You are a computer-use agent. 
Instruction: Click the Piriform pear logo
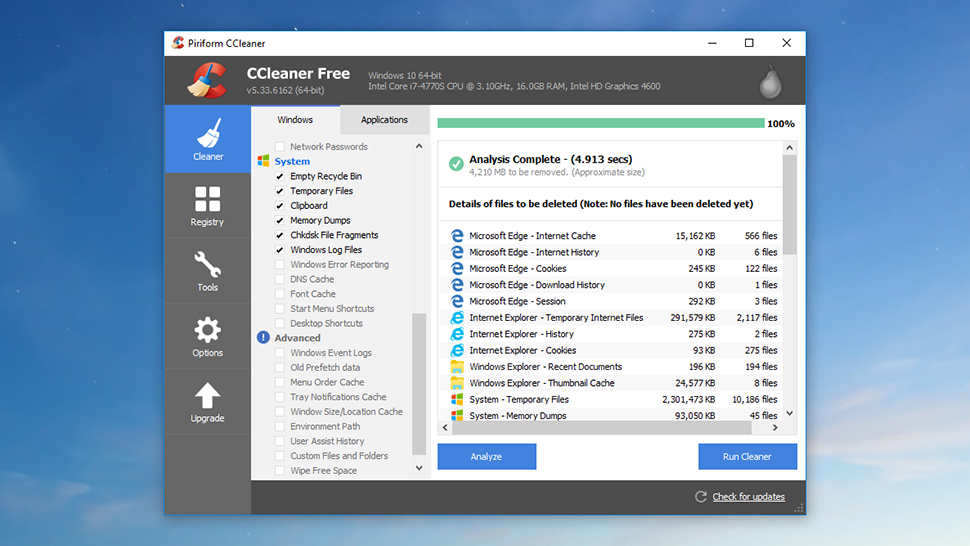[770, 82]
